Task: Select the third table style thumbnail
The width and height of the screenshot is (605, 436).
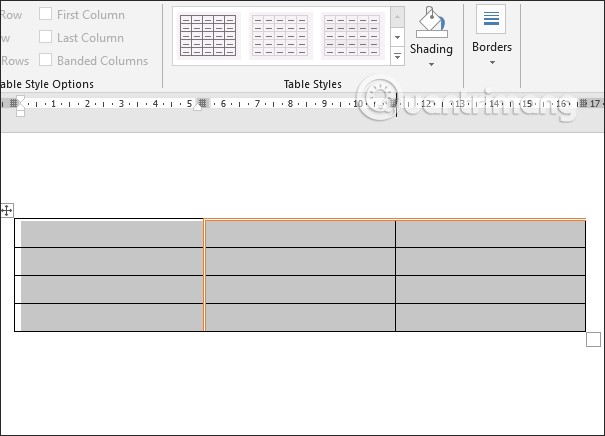Action: coord(352,35)
